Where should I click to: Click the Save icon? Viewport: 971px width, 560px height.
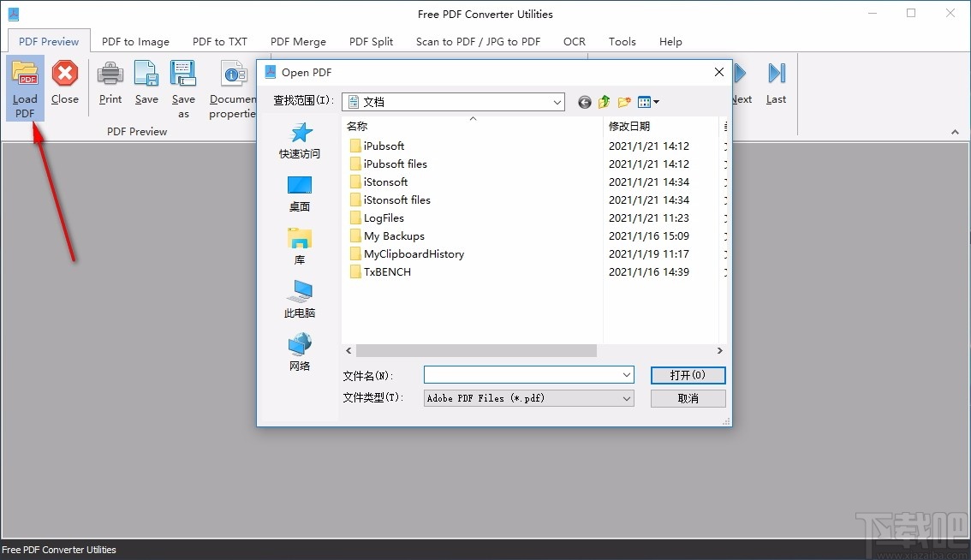(x=146, y=81)
